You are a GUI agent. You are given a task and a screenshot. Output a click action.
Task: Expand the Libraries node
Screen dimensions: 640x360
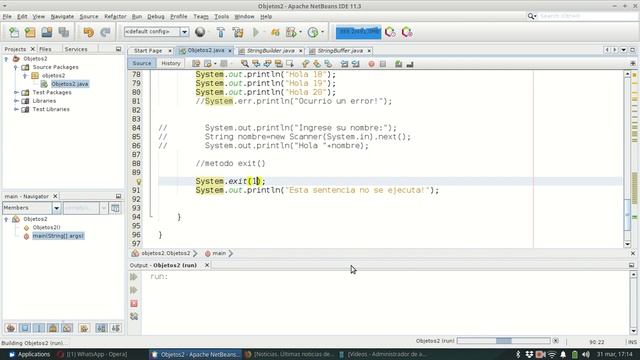[16, 101]
